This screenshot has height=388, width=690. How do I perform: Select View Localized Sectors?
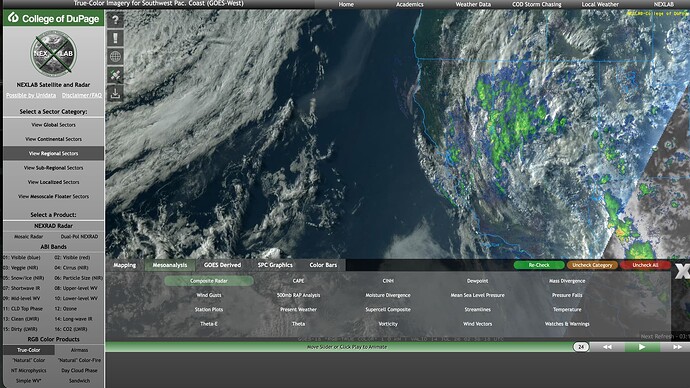pyautogui.click(x=54, y=182)
